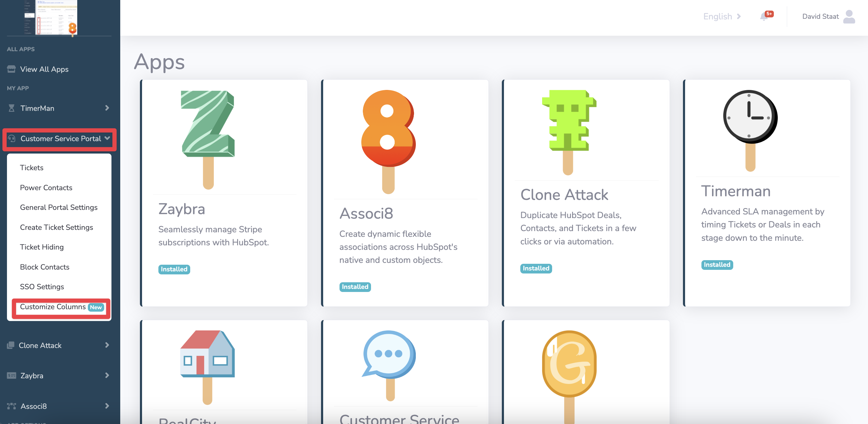The image size is (868, 424).
Task: Expand the Clone Attack sidebar menu
Action: point(59,345)
